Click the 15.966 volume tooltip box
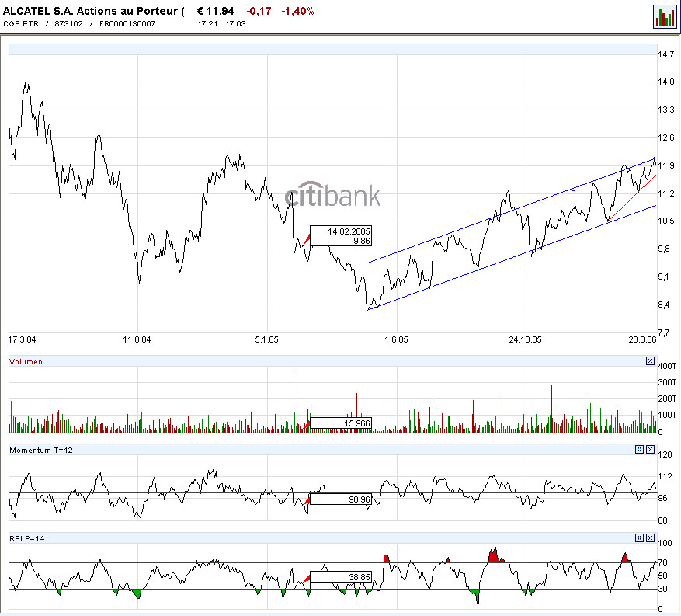The height and width of the screenshot is (616, 681). point(340,423)
